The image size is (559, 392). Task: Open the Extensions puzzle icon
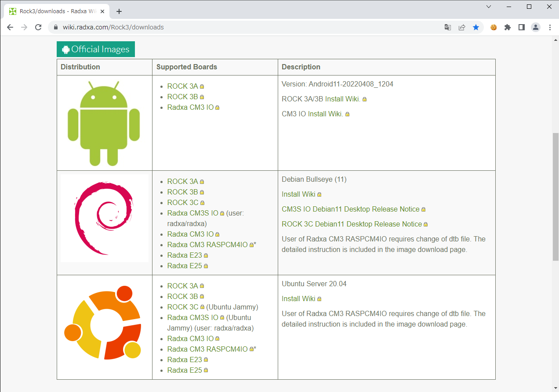(x=508, y=27)
